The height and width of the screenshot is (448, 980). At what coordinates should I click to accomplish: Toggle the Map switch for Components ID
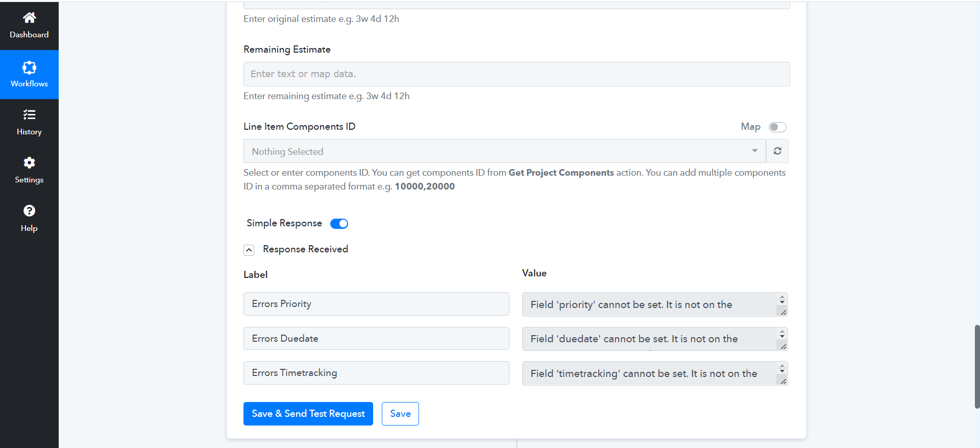(x=777, y=127)
